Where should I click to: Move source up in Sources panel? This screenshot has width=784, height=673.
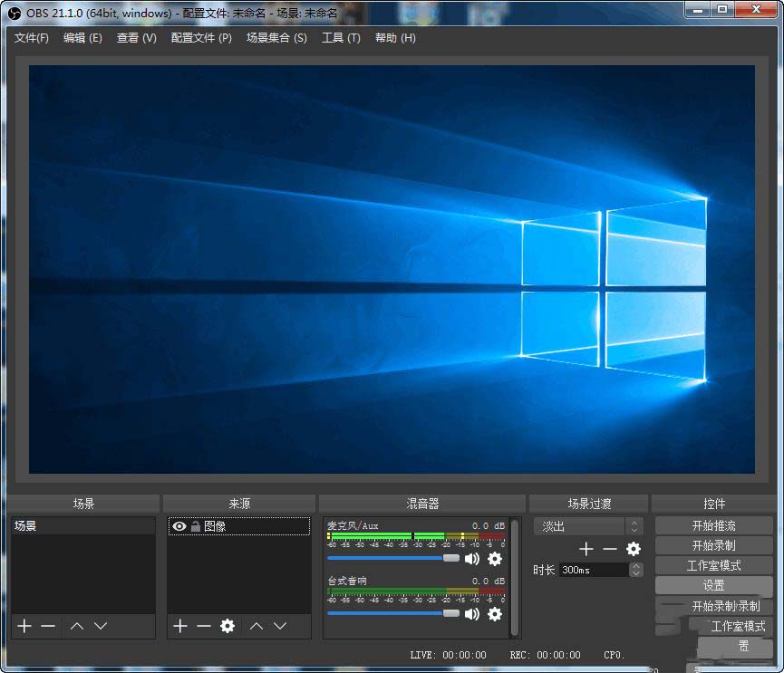pos(256,626)
